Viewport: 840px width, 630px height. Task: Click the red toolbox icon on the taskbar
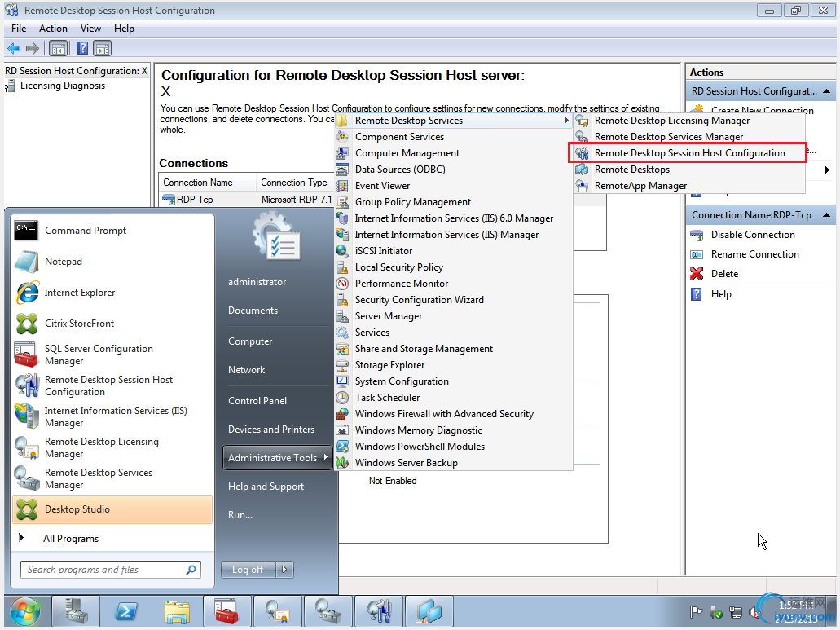[x=227, y=611]
